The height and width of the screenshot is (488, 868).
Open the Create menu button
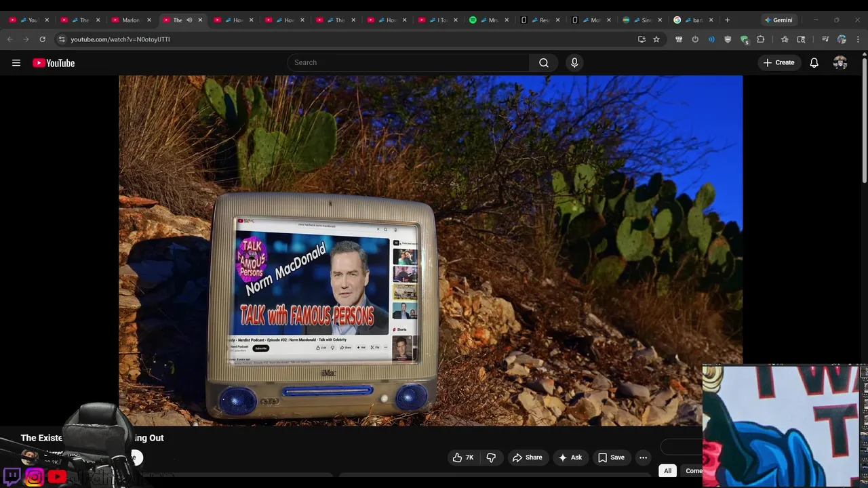pos(778,62)
